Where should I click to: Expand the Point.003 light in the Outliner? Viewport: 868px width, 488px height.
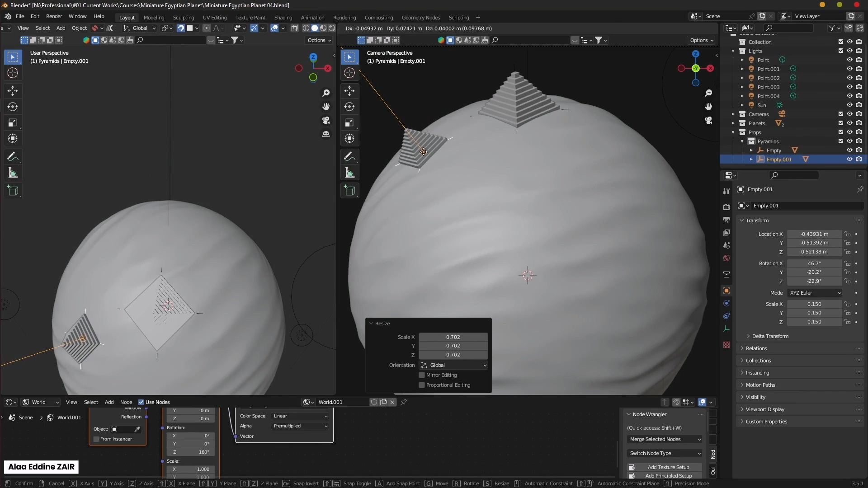click(x=743, y=87)
